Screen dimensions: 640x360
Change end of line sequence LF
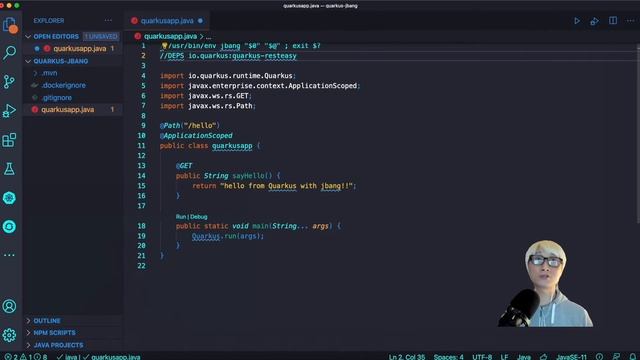[504, 357]
